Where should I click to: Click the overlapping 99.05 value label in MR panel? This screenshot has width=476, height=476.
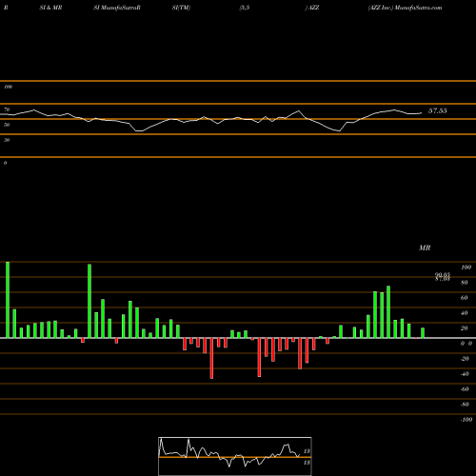[x=443, y=275]
